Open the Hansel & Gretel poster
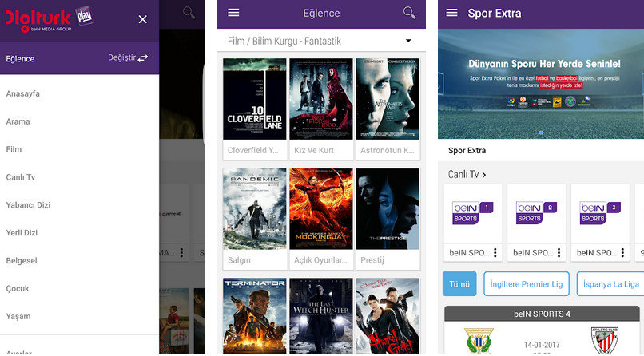This screenshot has height=356, width=644. click(388, 316)
